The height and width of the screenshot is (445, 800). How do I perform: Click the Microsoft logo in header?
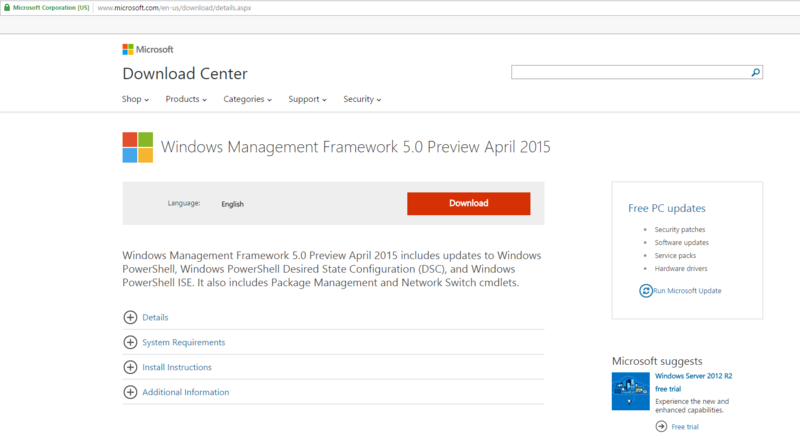click(148, 50)
